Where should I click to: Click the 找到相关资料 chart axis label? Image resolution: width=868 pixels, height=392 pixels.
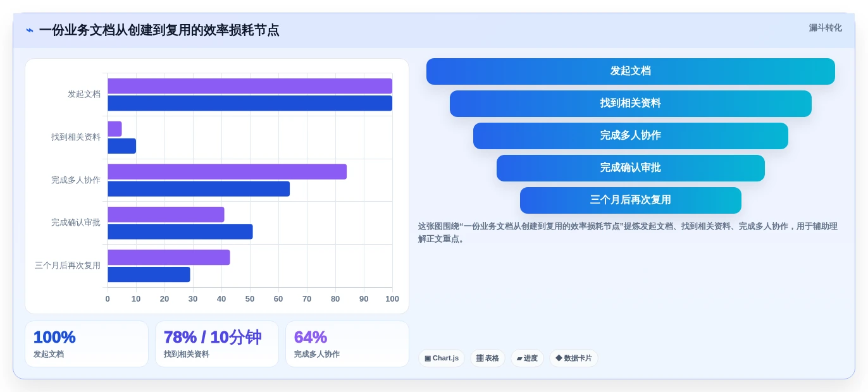(x=76, y=137)
